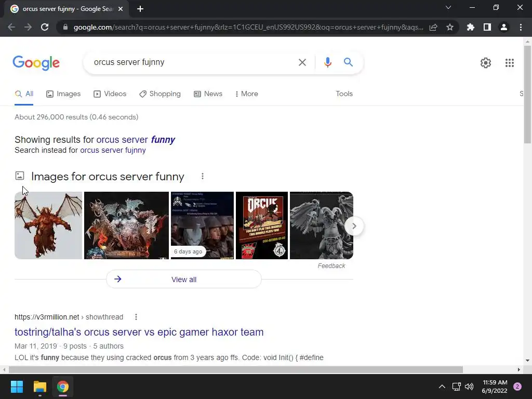Search instead for orcus server fujnny

113,150
